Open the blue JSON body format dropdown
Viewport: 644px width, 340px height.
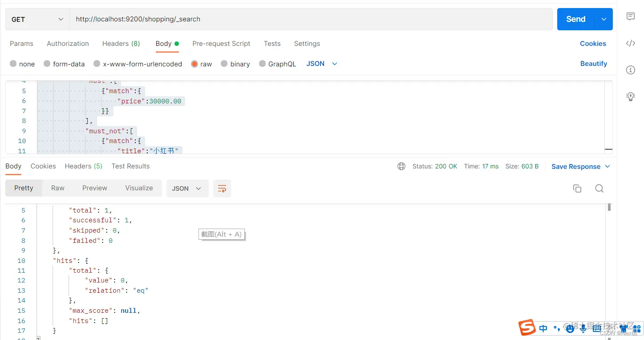[x=322, y=64]
